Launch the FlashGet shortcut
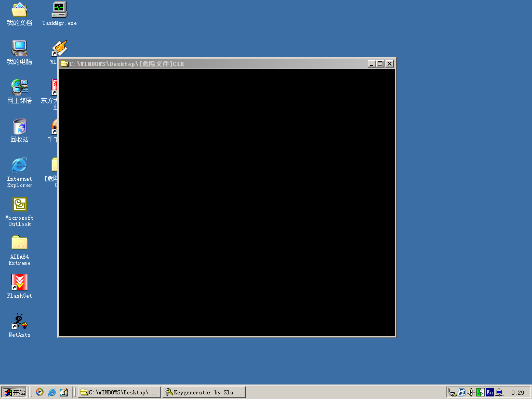This screenshot has height=399, width=532. [19, 282]
